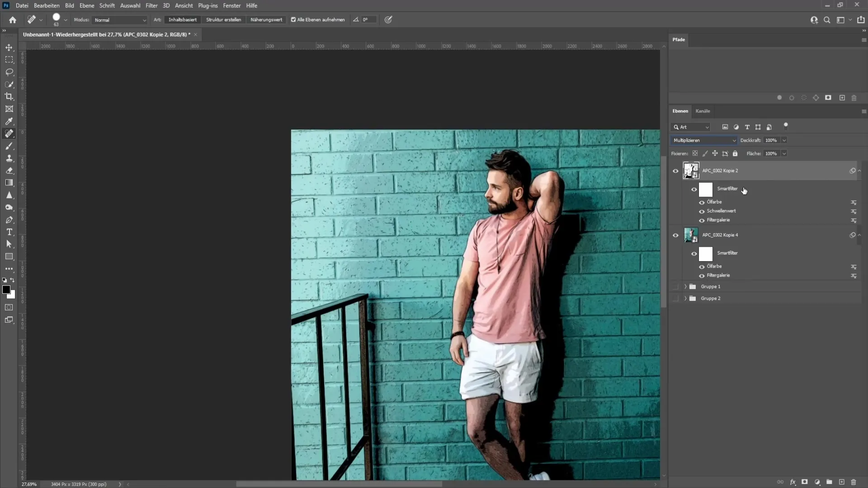868x488 pixels.
Task: Select the Rectangle shape tool
Action: pos(9,256)
